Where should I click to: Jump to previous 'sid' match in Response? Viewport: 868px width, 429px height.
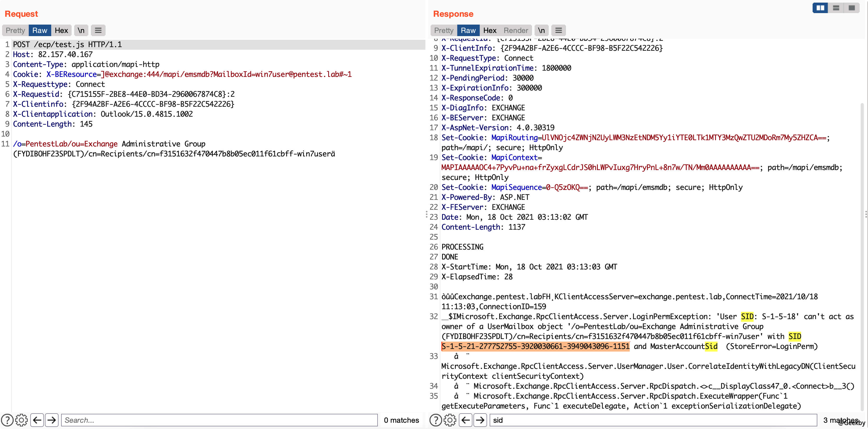(x=465, y=420)
